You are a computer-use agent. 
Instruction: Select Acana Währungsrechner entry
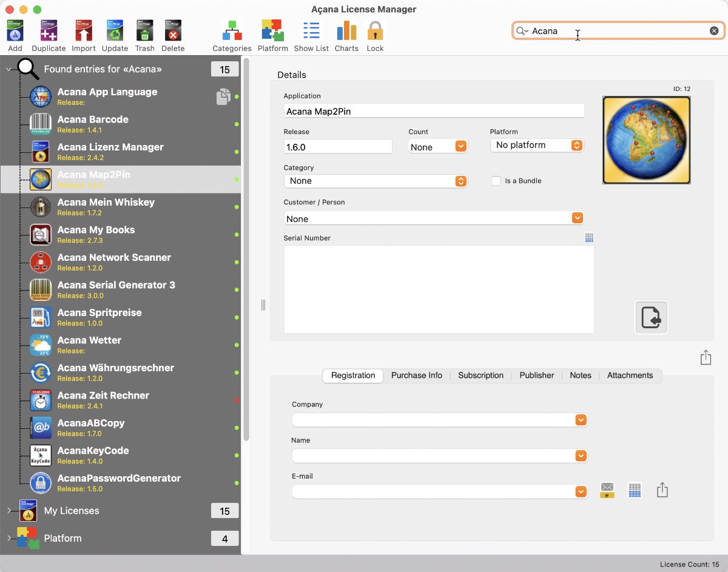[x=121, y=372]
